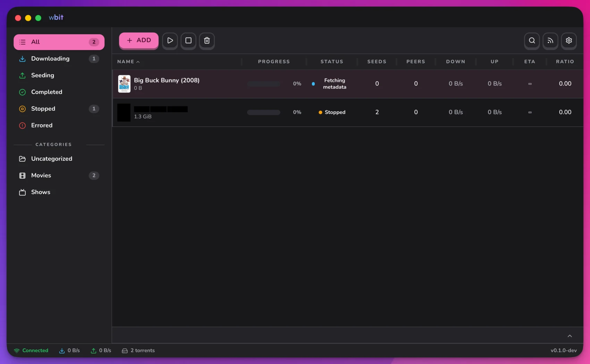Screen dimensions: 590x364
Task: Show Errored torrents
Action: (x=59, y=125)
